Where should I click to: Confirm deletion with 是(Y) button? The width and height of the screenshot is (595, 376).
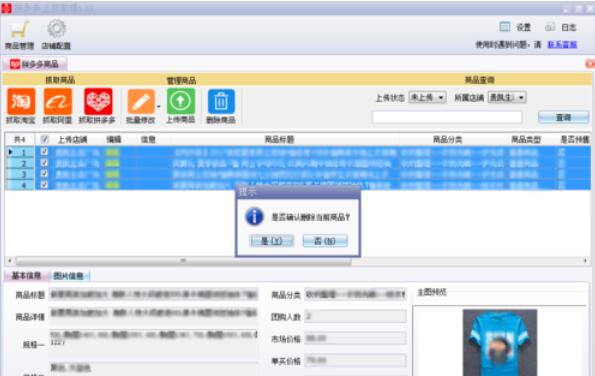click(272, 241)
